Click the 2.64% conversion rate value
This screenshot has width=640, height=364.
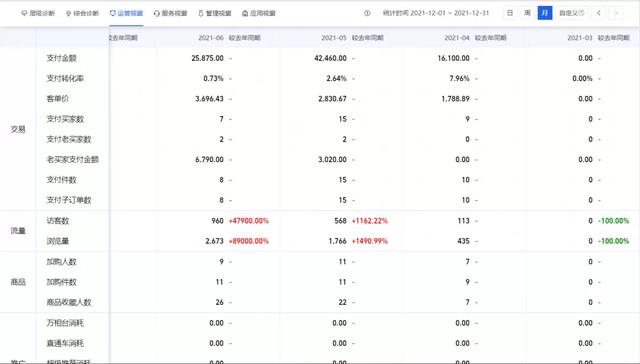coord(336,78)
